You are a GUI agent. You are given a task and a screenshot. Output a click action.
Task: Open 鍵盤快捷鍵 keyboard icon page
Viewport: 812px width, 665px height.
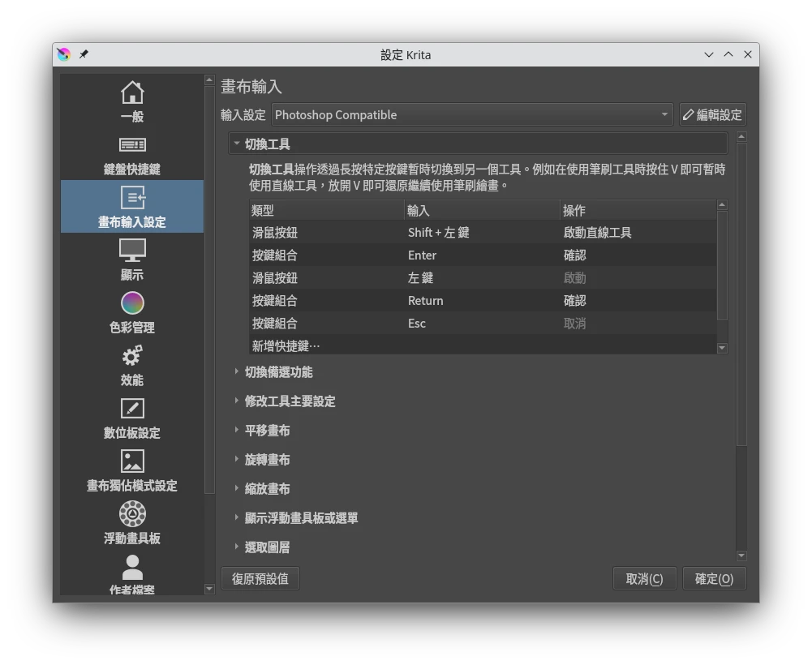(x=132, y=145)
